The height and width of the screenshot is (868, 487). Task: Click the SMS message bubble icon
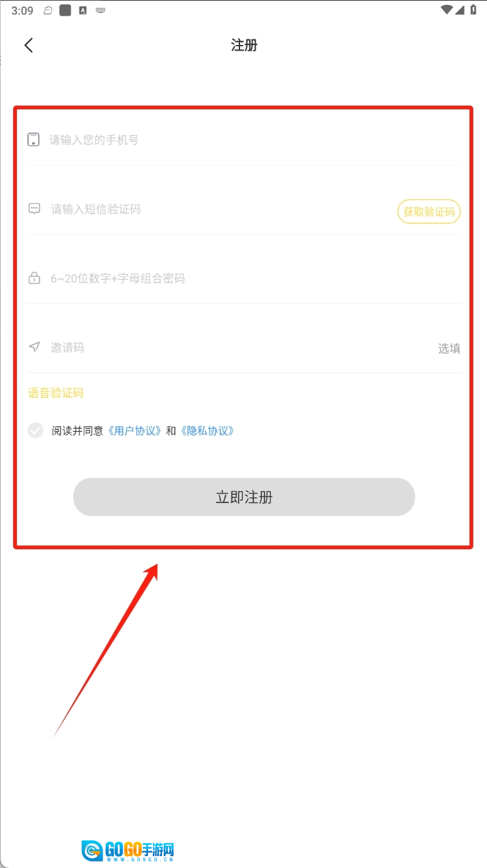pos(34,209)
